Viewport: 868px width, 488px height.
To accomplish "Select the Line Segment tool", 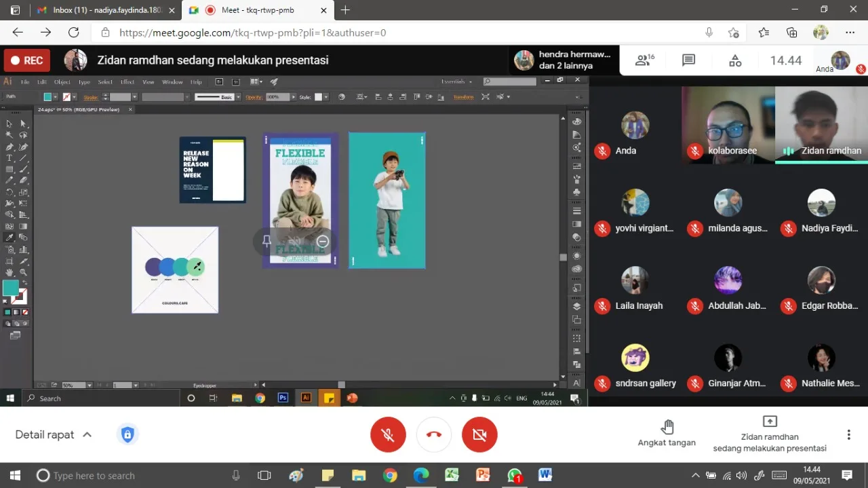I will 23,158.
